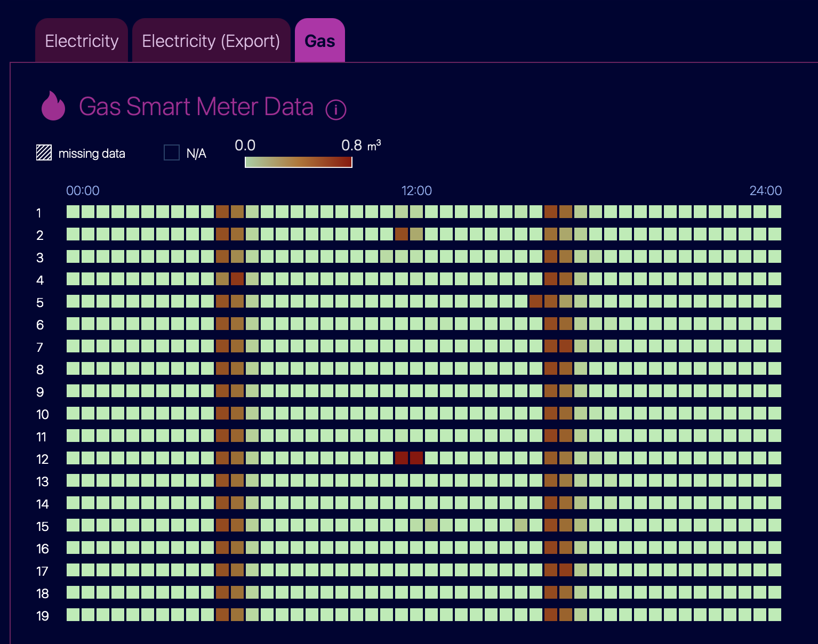Click the hatched missing data legend icon
This screenshot has height=644, width=818.
[44, 152]
